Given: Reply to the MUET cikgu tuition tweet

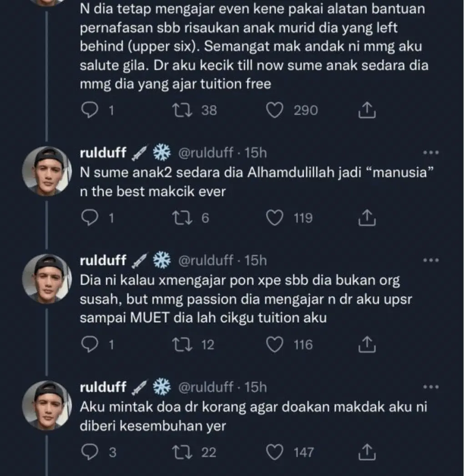Looking at the screenshot, I should pyautogui.click(x=90, y=345).
